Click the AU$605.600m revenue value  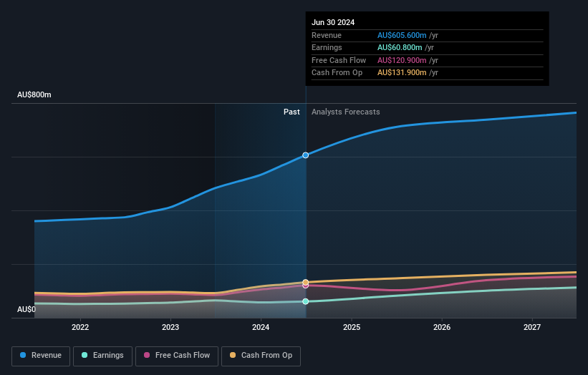pos(402,35)
